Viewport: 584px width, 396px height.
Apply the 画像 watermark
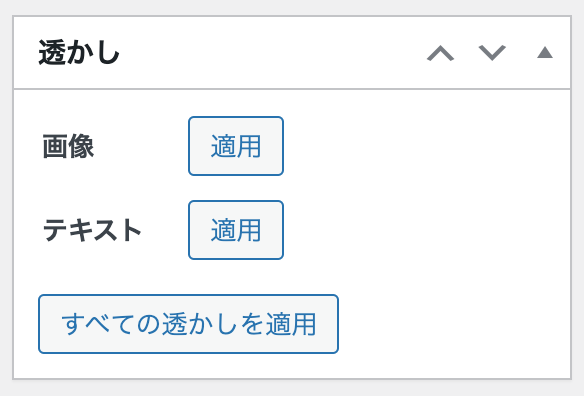pyautogui.click(x=236, y=146)
